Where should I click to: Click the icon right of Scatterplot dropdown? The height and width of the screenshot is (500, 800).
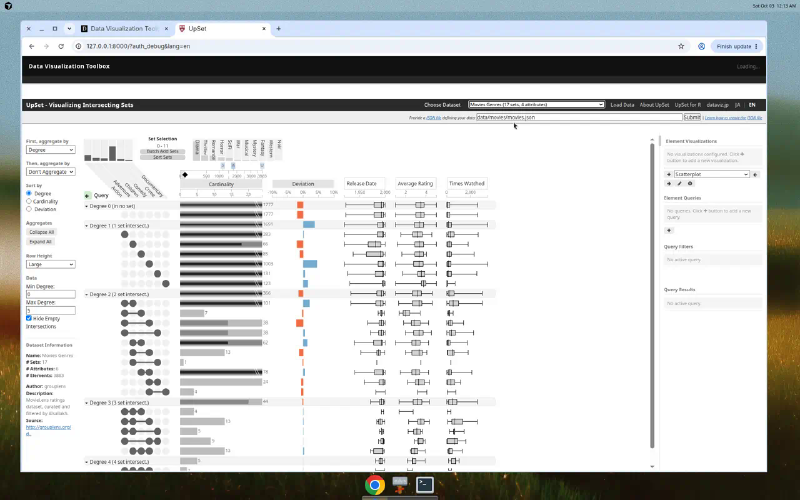(756, 174)
